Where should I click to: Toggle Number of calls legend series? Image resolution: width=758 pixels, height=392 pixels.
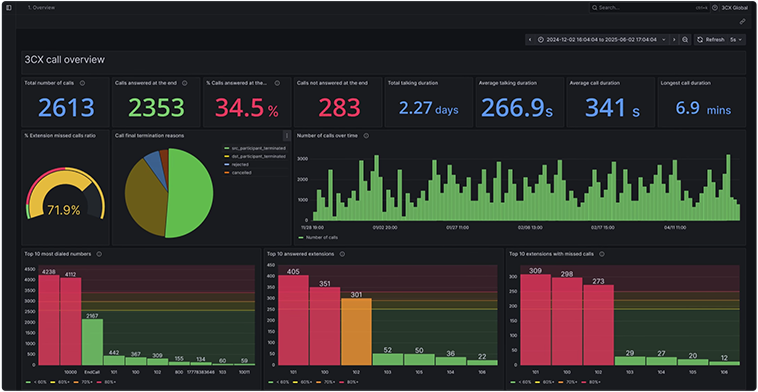[318, 237]
